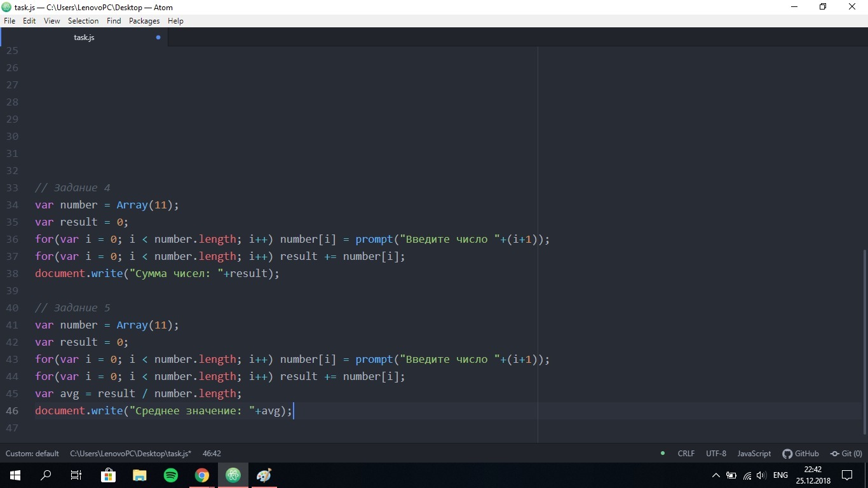
Task: Change line ending type CRLF
Action: (x=686, y=454)
